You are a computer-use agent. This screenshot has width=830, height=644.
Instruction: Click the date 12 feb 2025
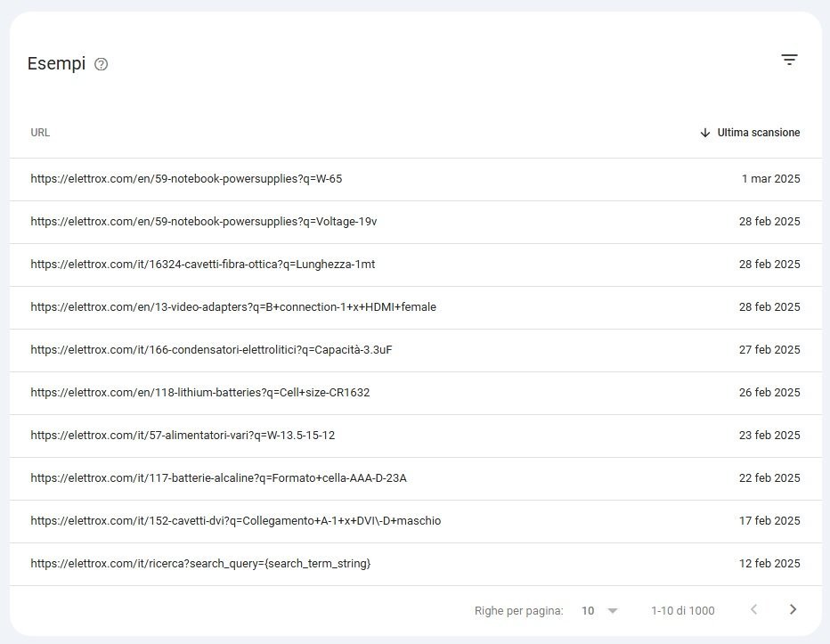(769, 564)
